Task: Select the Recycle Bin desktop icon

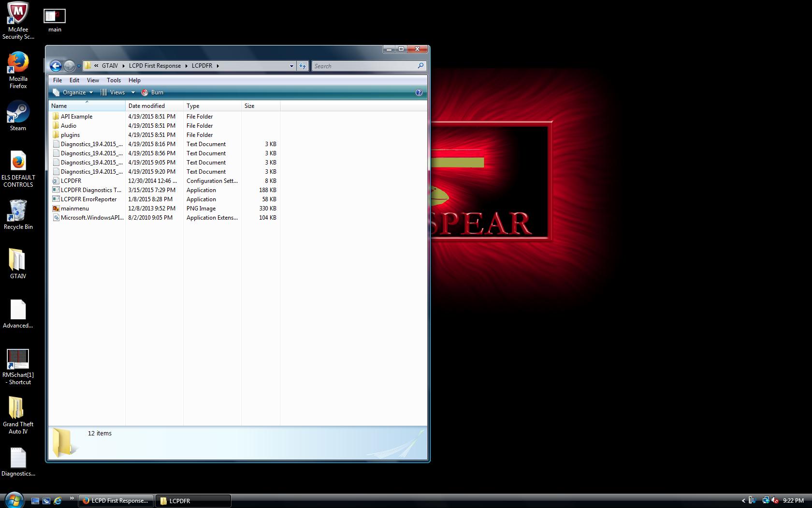Action: pos(18,214)
